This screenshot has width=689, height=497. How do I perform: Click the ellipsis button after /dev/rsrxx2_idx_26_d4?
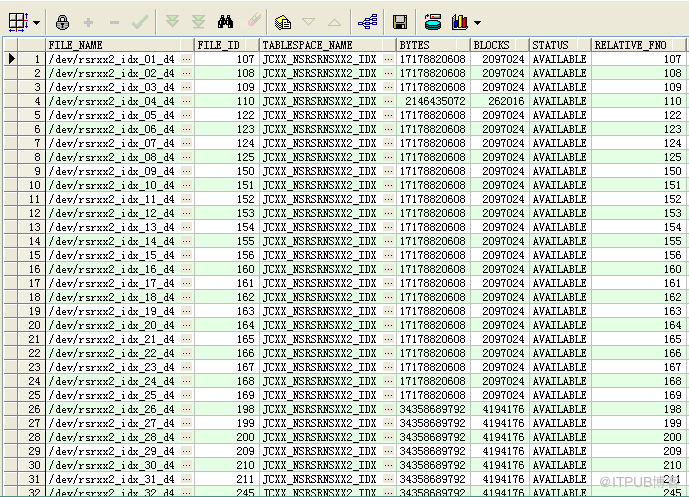pos(187,409)
